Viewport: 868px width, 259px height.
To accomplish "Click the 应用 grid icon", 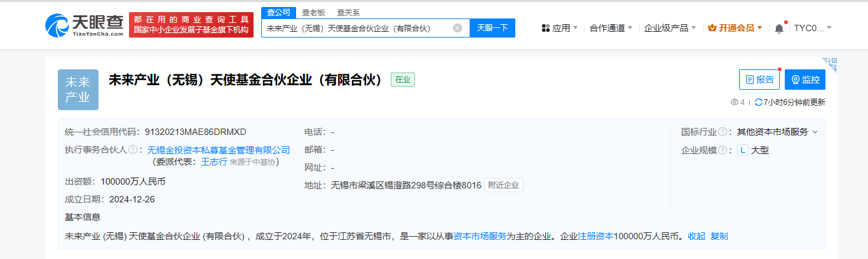I will point(545,28).
